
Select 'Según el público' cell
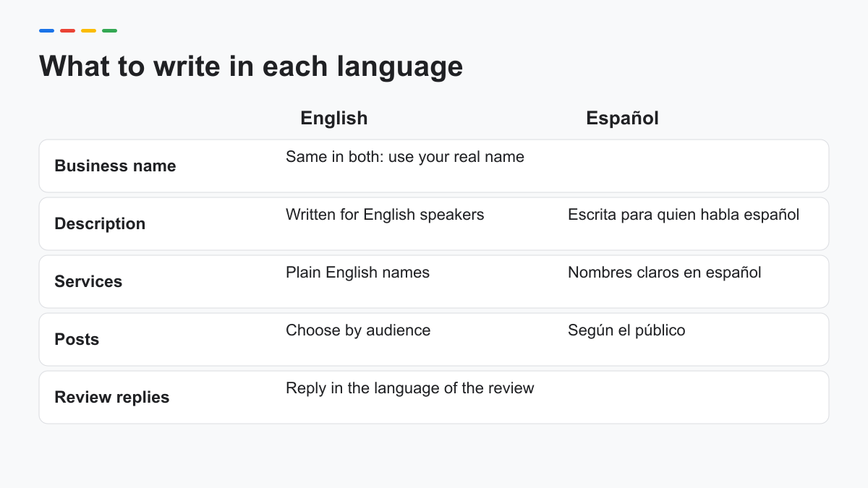(x=626, y=330)
